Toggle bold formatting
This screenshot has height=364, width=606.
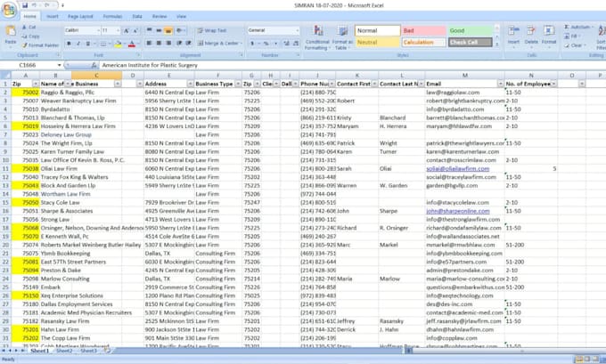coord(69,44)
